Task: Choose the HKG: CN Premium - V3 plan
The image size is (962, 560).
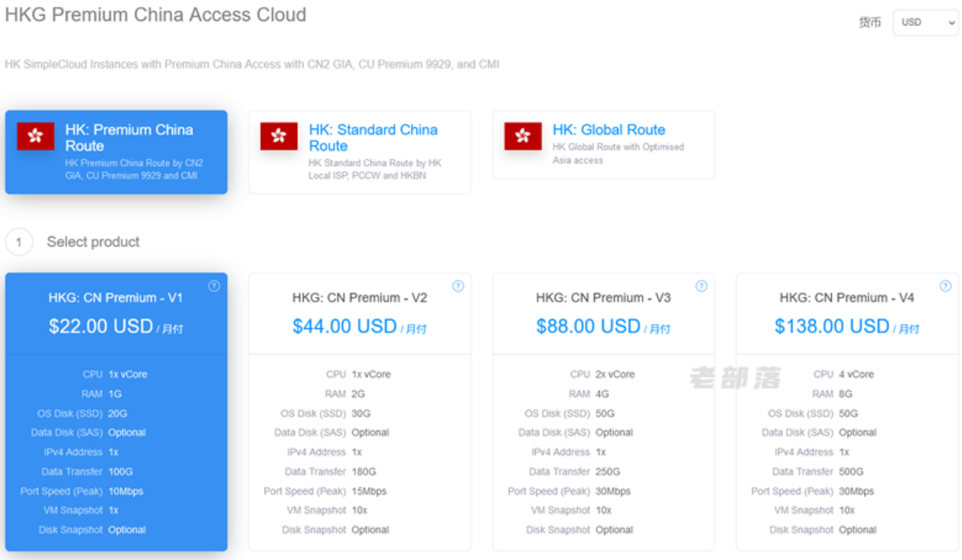Action: (603, 412)
